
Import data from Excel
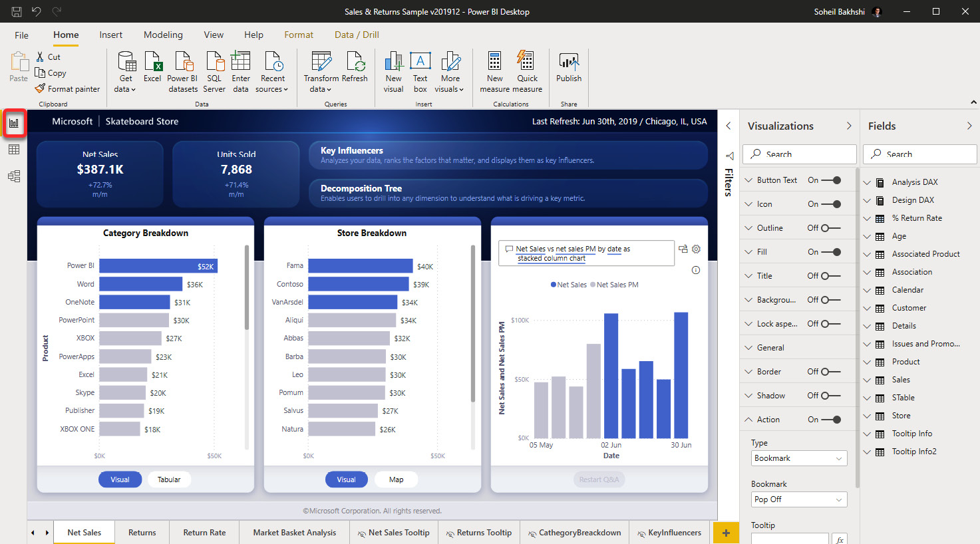[152, 67]
